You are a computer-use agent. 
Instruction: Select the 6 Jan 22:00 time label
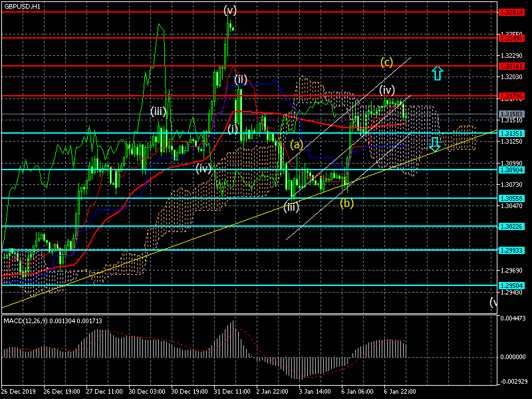click(x=400, y=391)
